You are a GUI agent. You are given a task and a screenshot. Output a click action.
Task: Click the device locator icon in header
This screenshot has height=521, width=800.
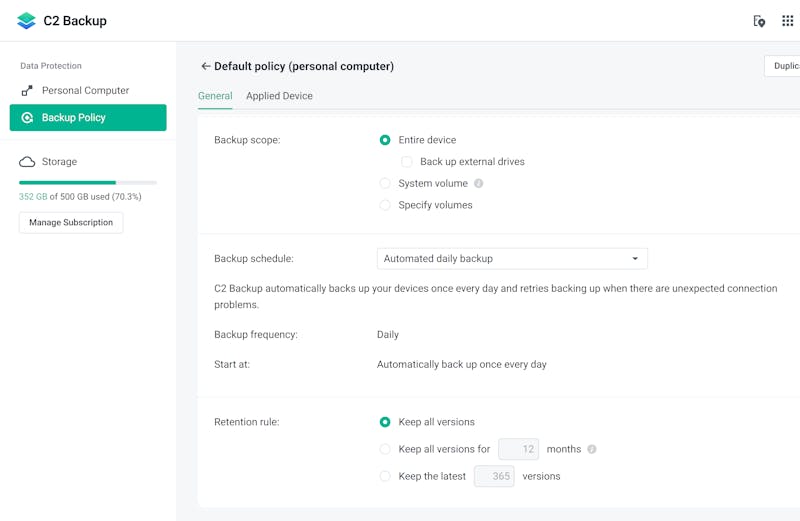coord(759,21)
